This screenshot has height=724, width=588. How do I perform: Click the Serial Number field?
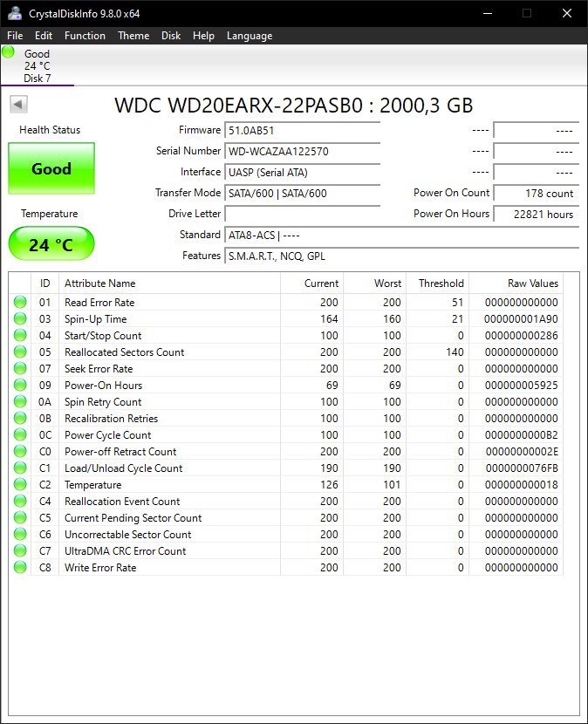point(302,151)
